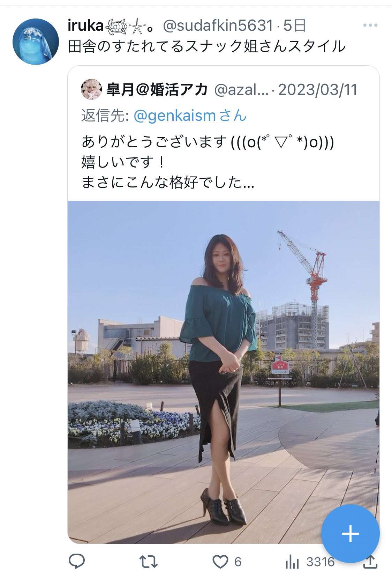Tap the retweet arrows icon

pyautogui.click(x=149, y=562)
